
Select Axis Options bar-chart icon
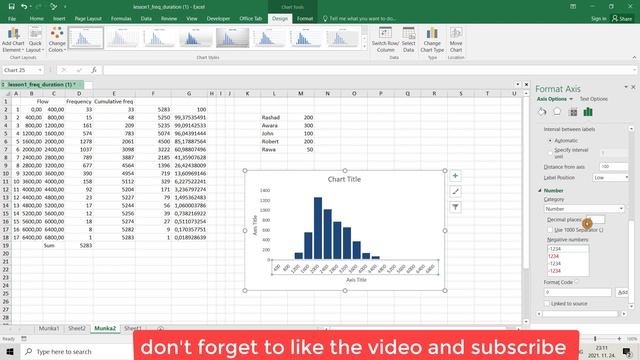pos(588,112)
